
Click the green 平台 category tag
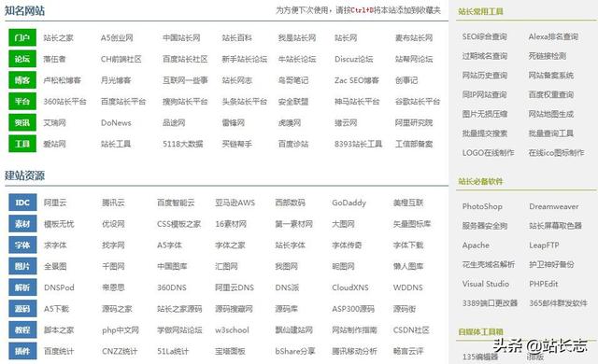click(22, 102)
